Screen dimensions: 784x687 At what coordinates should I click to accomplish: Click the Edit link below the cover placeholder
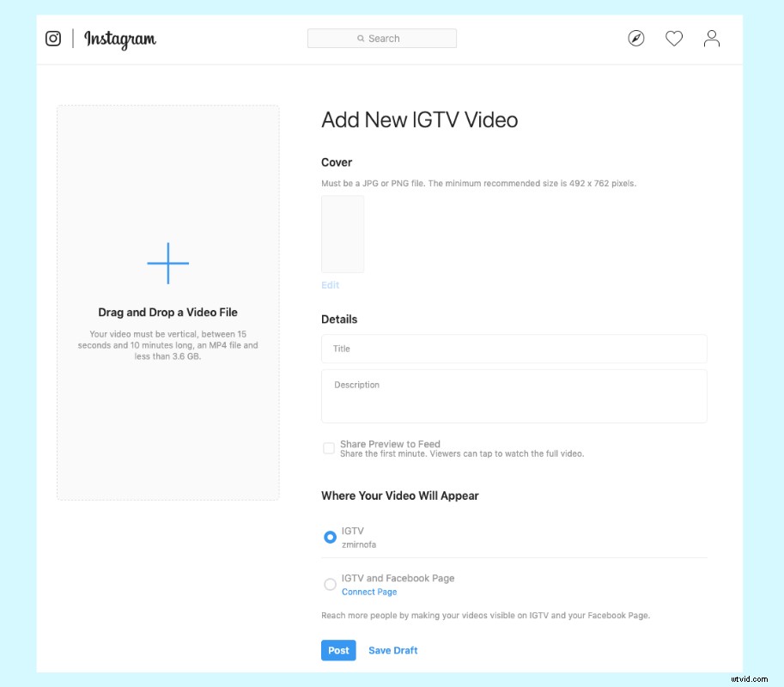point(331,285)
